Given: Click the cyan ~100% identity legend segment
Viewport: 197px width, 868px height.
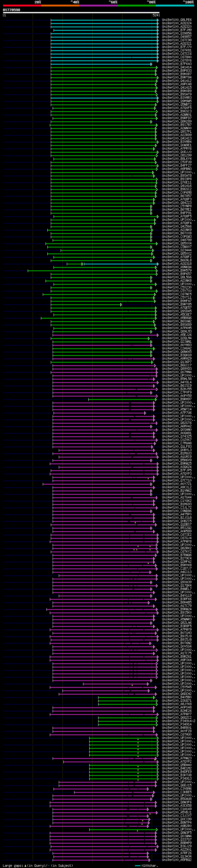Looking at the screenshot, I should (x=175, y=6).
